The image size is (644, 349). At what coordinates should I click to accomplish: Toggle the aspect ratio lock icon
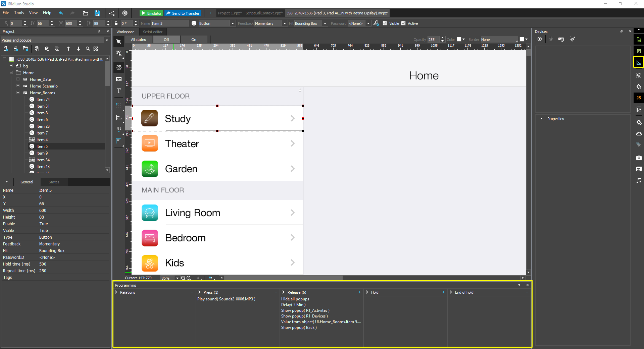click(x=116, y=23)
